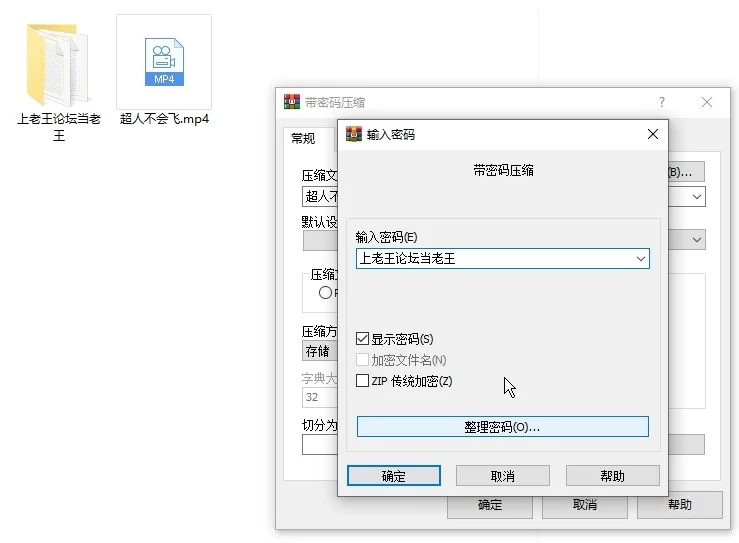
Task: Open 整理密码(O)... password organizer
Action: [502, 427]
